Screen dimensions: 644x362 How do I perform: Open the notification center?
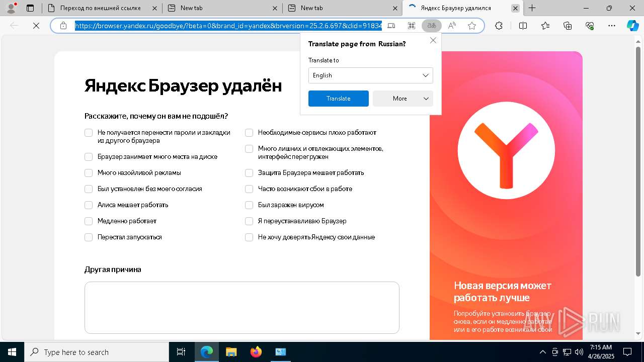[627, 352]
